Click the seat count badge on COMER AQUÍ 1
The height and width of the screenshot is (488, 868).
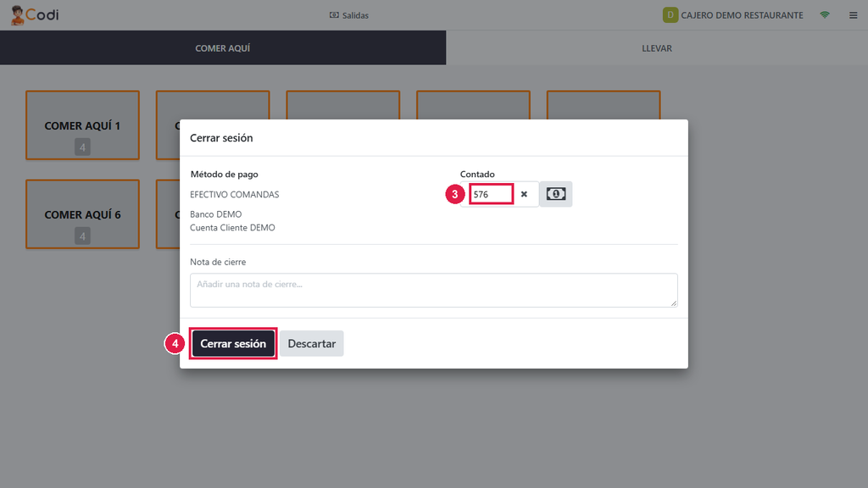[x=82, y=147]
